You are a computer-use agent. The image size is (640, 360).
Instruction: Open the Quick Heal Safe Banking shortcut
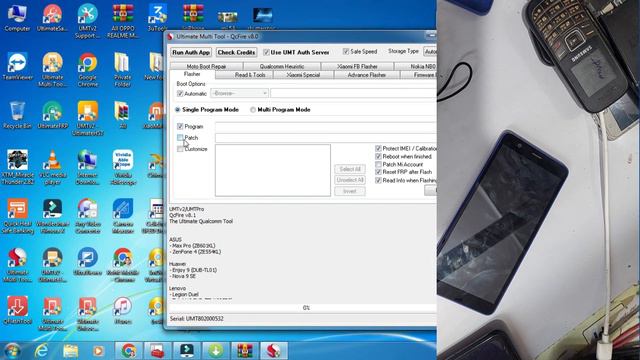(17, 216)
